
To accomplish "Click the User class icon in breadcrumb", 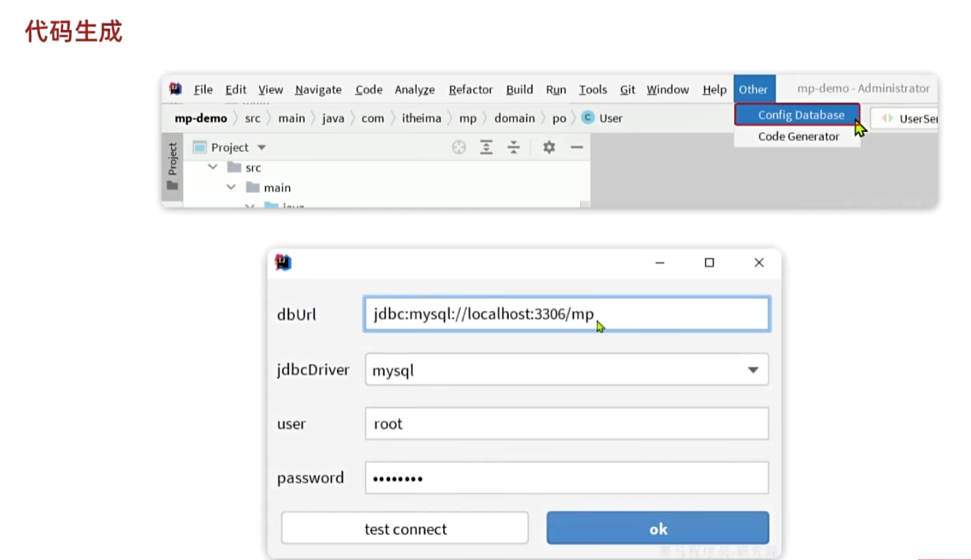I will coord(587,117).
